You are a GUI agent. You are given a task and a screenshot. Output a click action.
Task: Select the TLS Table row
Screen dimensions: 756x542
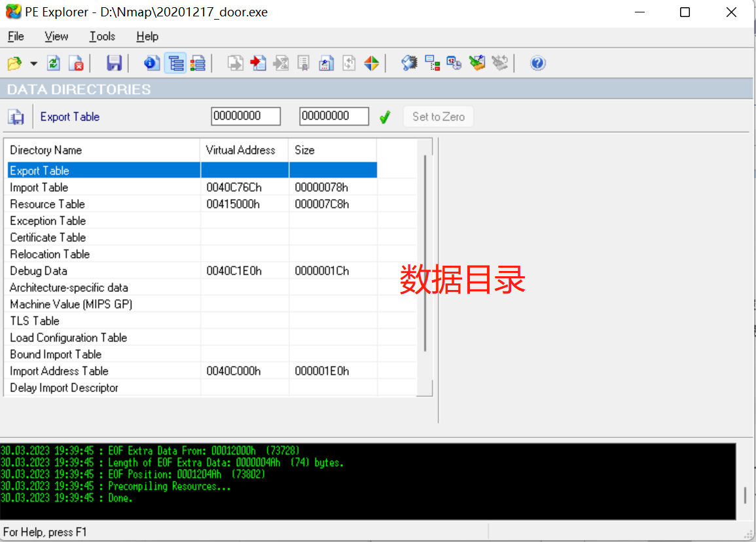click(x=192, y=321)
